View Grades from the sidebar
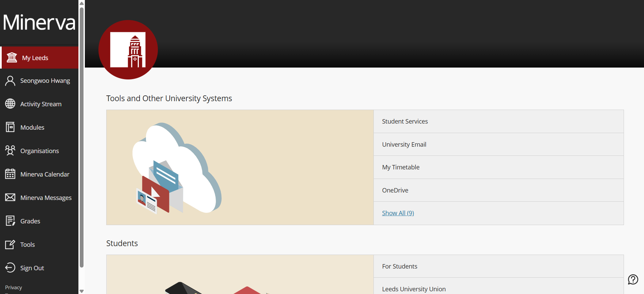The image size is (644, 294). click(x=39, y=221)
